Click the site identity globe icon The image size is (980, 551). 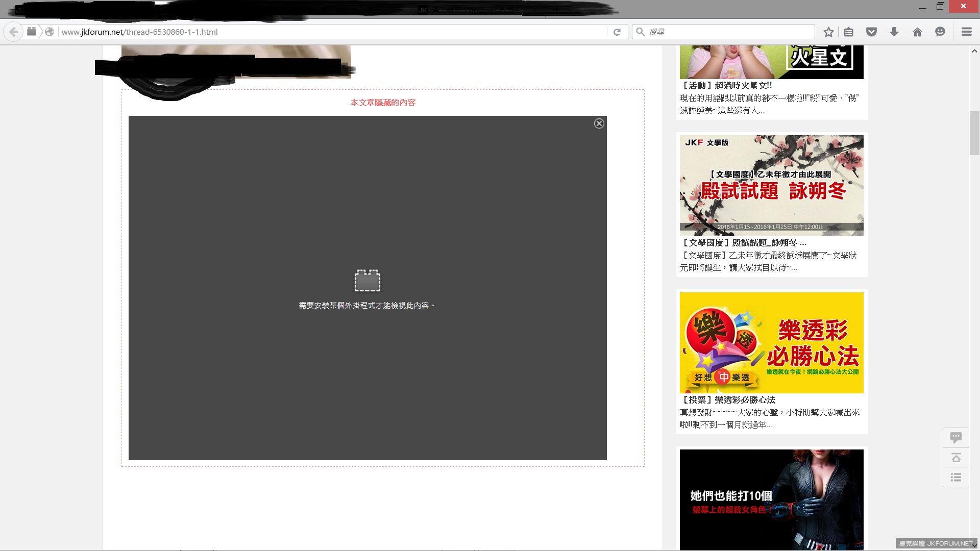point(50,32)
